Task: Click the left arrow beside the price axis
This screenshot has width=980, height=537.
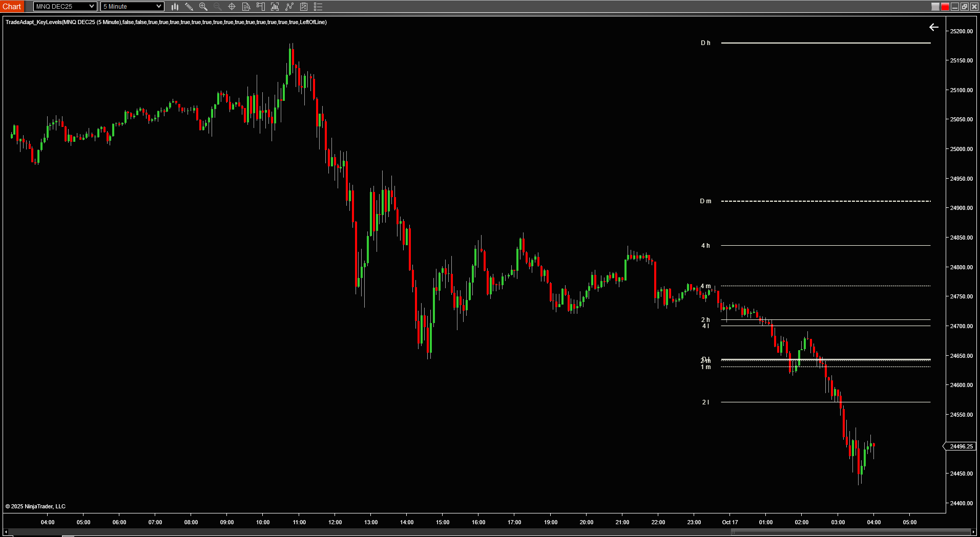Action: tap(933, 28)
